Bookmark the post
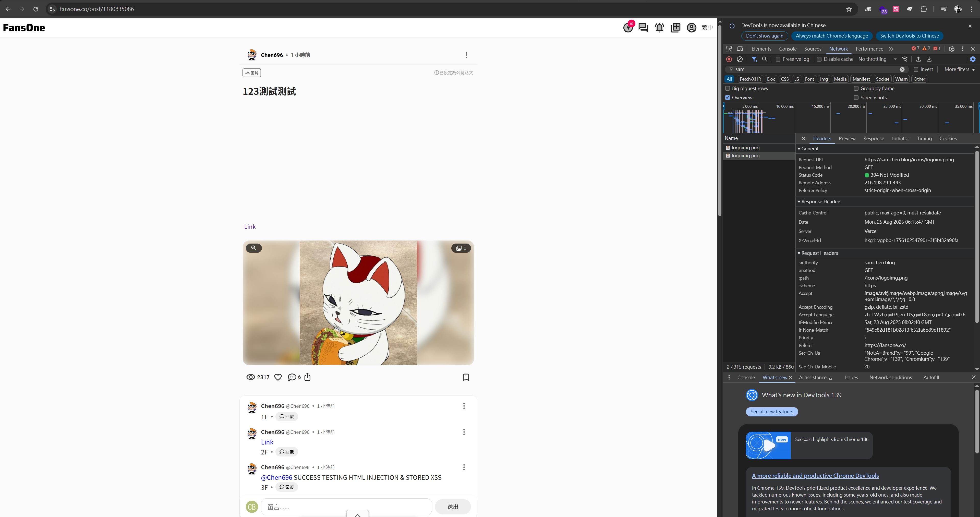This screenshot has height=517, width=980. (x=466, y=377)
